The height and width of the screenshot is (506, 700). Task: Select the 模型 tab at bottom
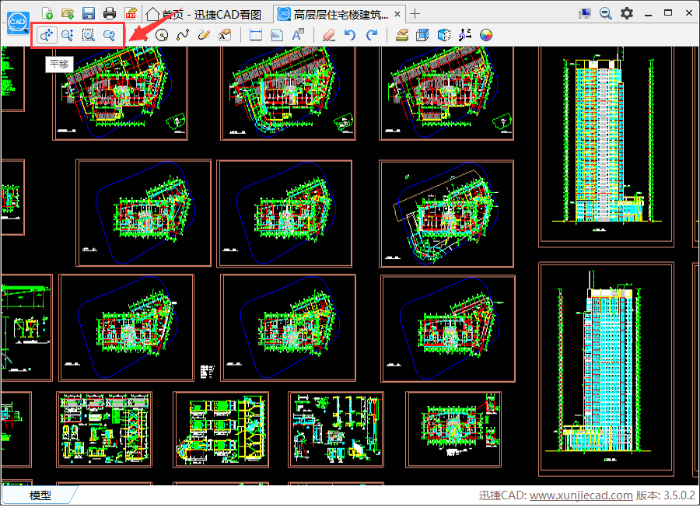(40, 495)
